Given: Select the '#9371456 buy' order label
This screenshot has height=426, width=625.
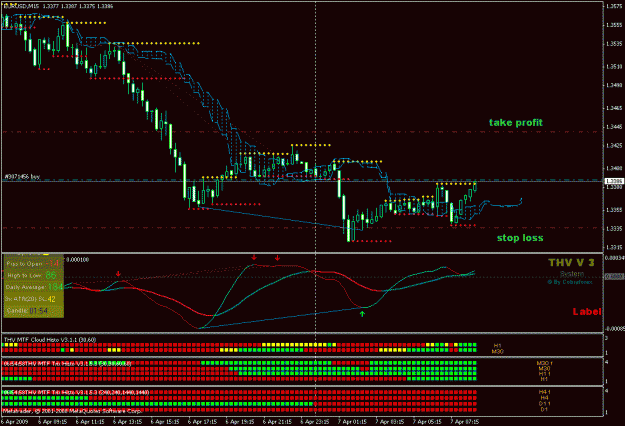Looking at the screenshot, I should pyautogui.click(x=22, y=177).
